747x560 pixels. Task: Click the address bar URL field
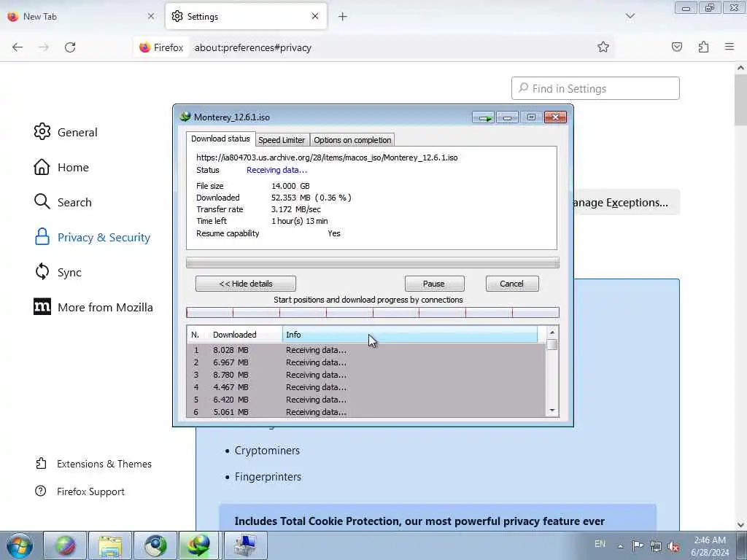coord(391,47)
